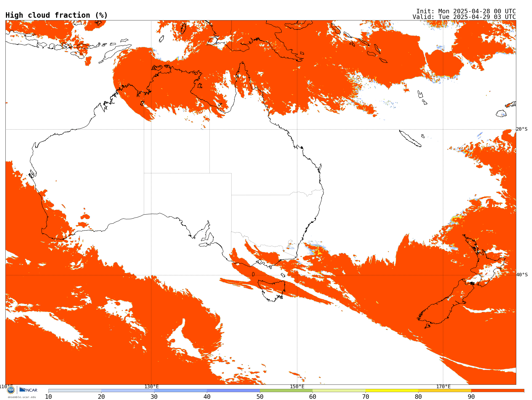Screen dimensions: 532x400
Task: Click New Caledonia island outline
Action: pos(410,138)
